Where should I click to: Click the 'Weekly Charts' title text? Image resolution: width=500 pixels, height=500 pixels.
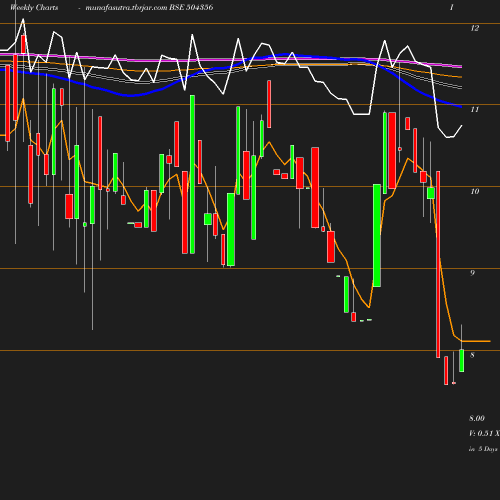point(34,7)
